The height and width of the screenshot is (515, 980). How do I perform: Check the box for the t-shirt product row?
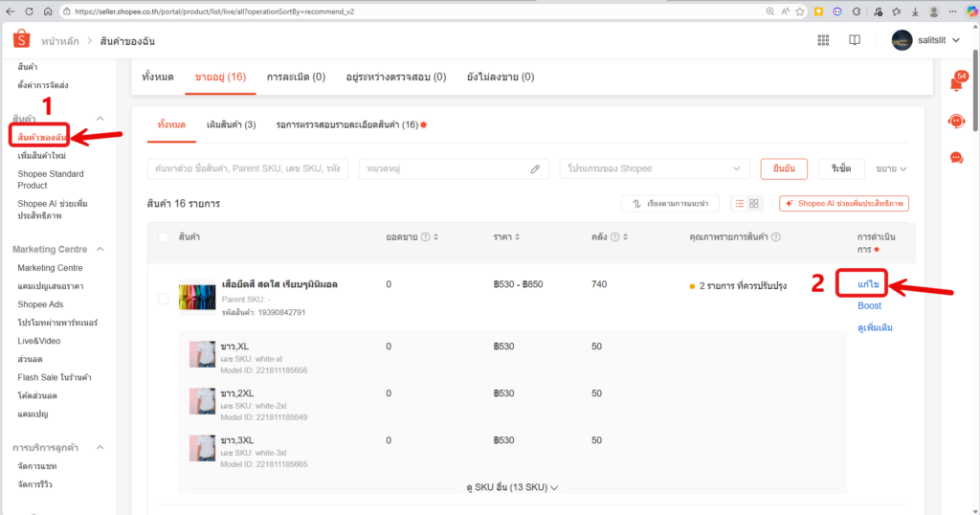[x=163, y=299]
